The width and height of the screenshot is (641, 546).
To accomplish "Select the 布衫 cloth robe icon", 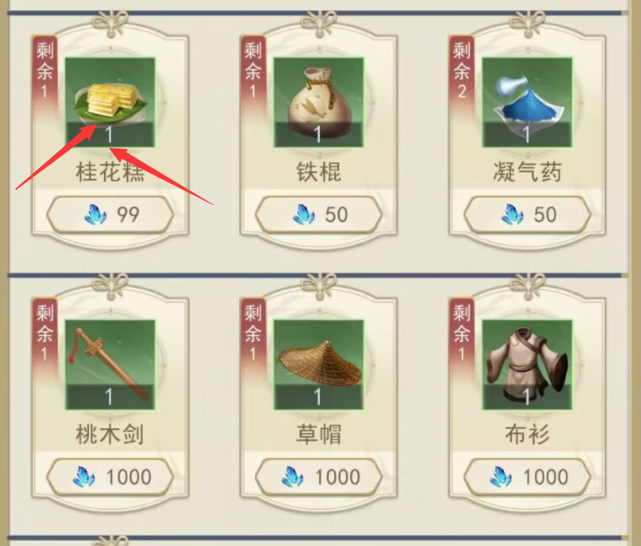I will pyautogui.click(x=527, y=365).
